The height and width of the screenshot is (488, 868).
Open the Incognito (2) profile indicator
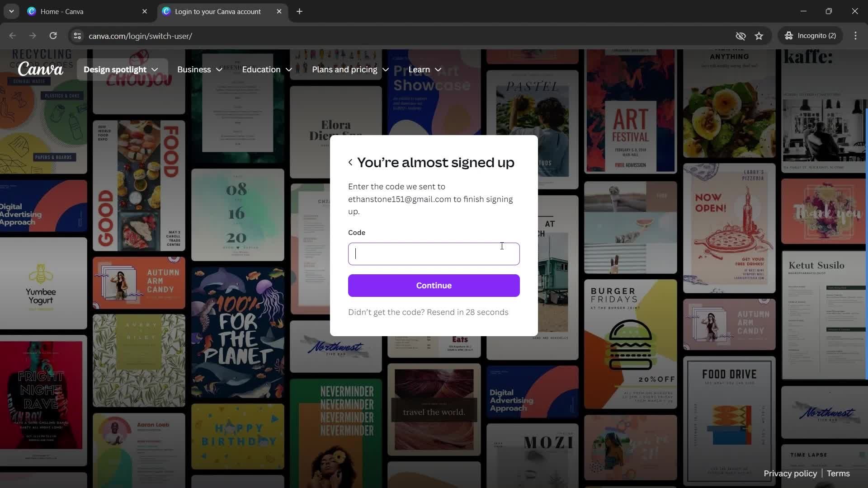[811, 36]
